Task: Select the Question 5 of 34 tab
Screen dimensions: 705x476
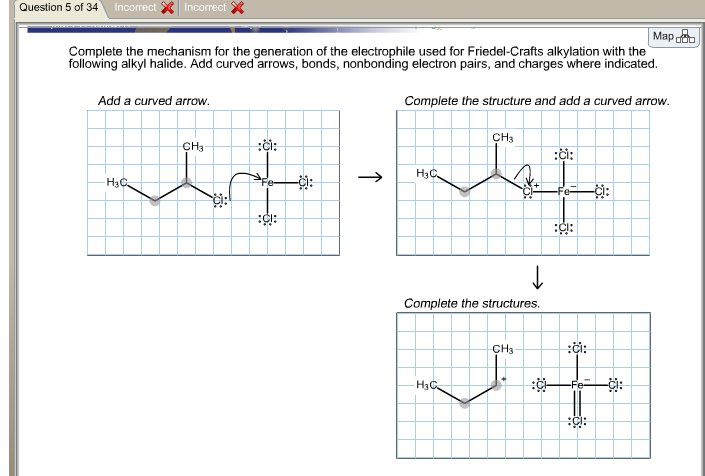Action: [x=58, y=8]
